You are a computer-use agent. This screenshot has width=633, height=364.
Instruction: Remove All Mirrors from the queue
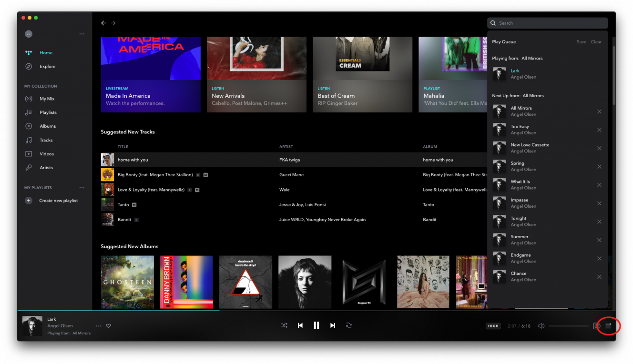click(599, 111)
